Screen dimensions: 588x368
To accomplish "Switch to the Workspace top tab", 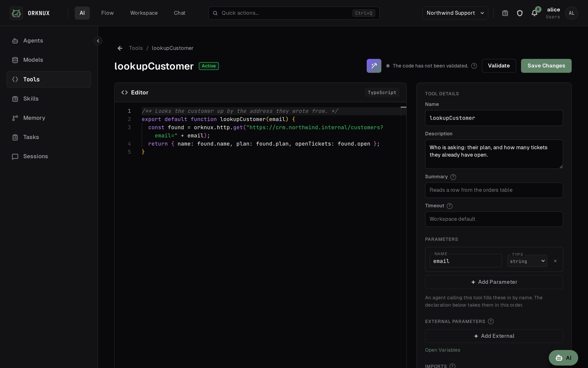I will [x=144, y=13].
